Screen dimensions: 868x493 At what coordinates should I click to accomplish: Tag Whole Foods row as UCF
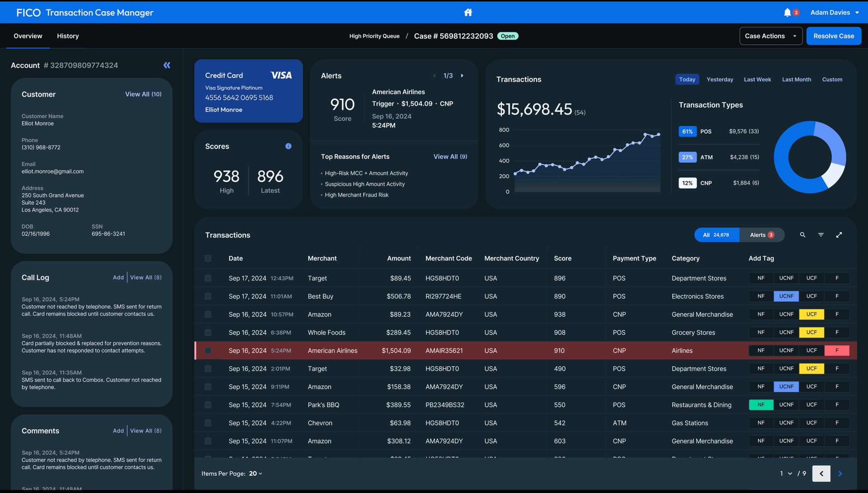point(811,332)
